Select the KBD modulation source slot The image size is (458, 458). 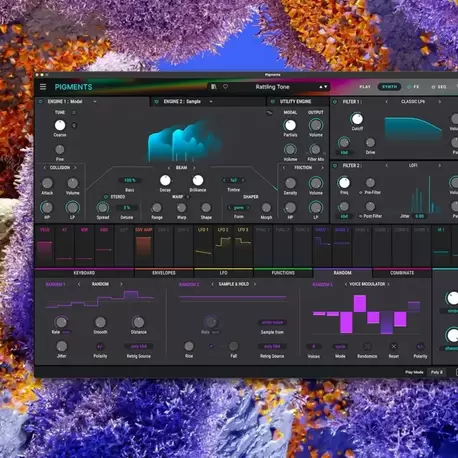(x=104, y=247)
